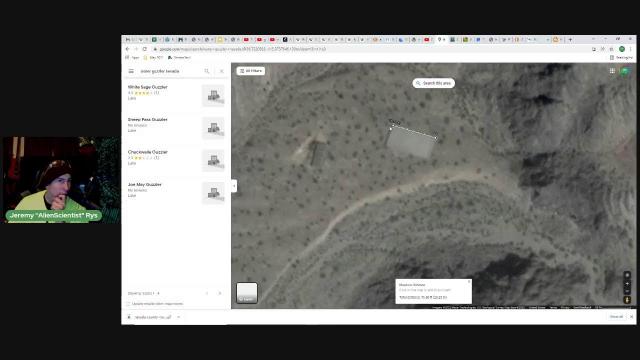Click Show all downloads button
Screen dimensions: 640x360
click(616, 317)
